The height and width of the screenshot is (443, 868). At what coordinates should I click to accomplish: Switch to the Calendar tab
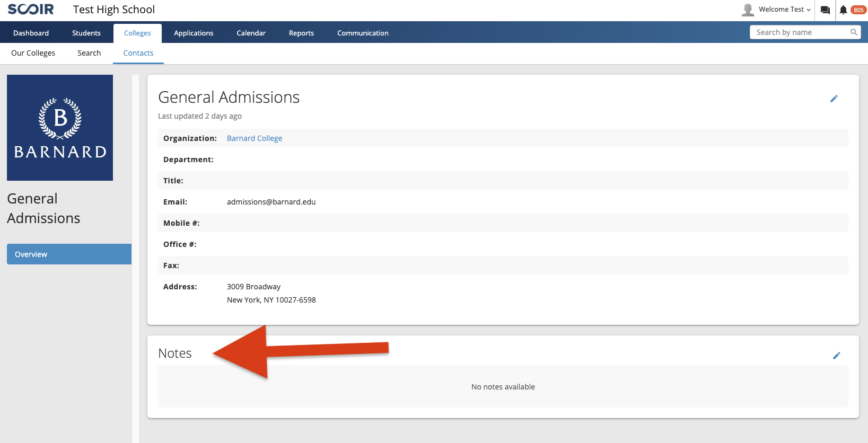251,33
